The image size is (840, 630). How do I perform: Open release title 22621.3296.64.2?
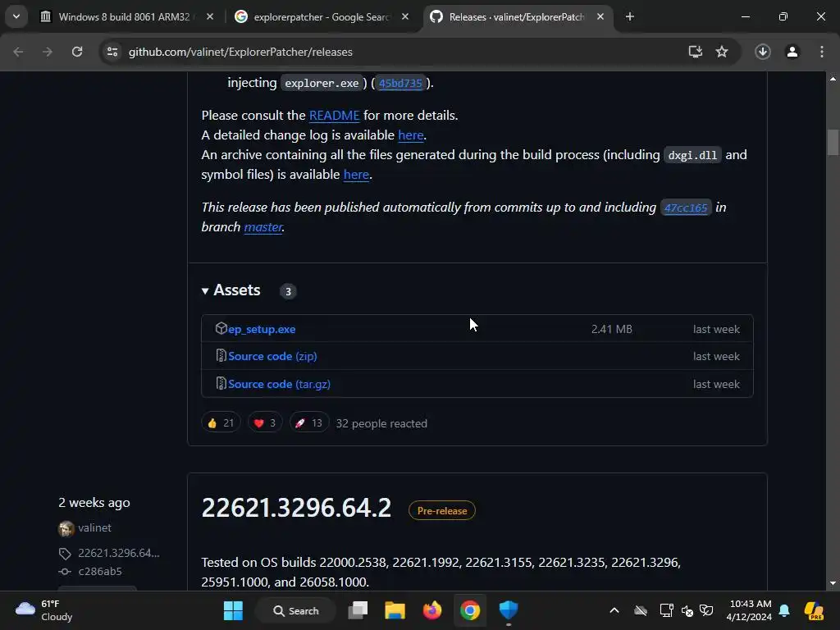(296, 508)
